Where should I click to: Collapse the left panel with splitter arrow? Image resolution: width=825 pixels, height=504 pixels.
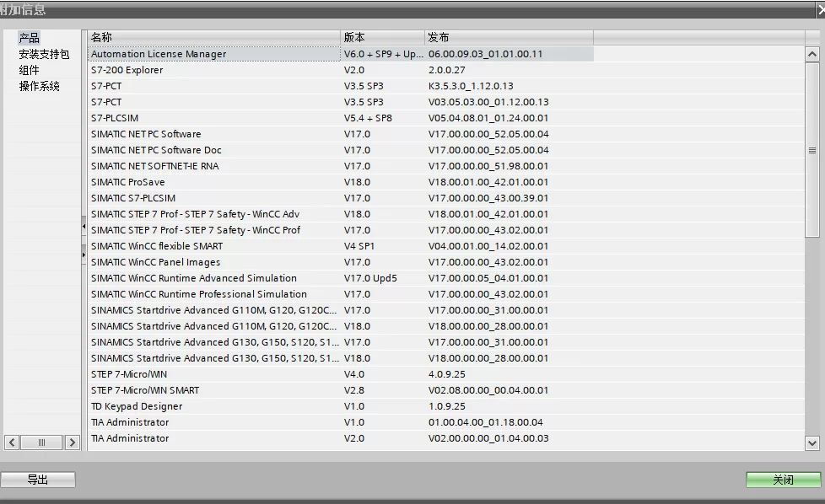click(84, 226)
